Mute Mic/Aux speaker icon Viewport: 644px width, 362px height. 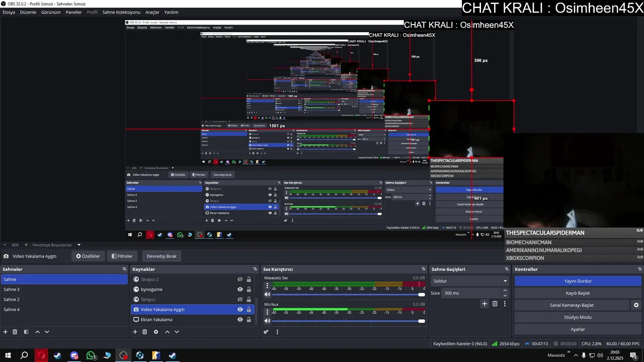(267, 321)
